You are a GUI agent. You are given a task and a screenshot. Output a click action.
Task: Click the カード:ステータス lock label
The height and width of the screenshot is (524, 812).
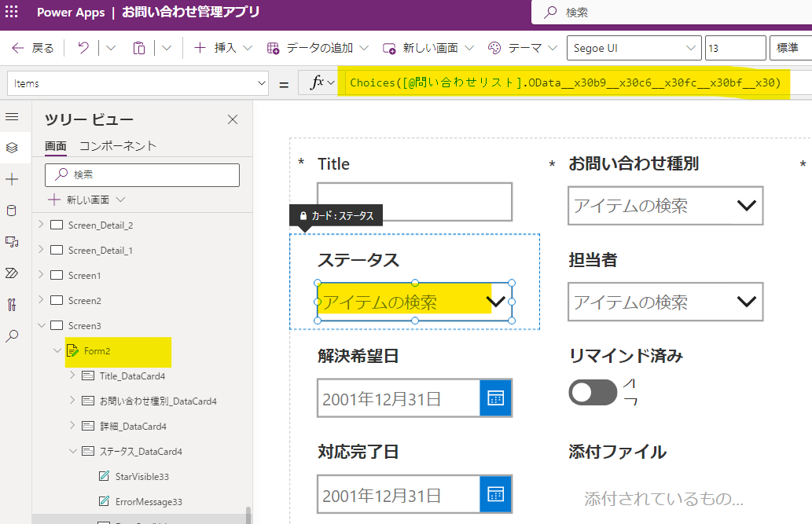pyautogui.click(x=336, y=215)
